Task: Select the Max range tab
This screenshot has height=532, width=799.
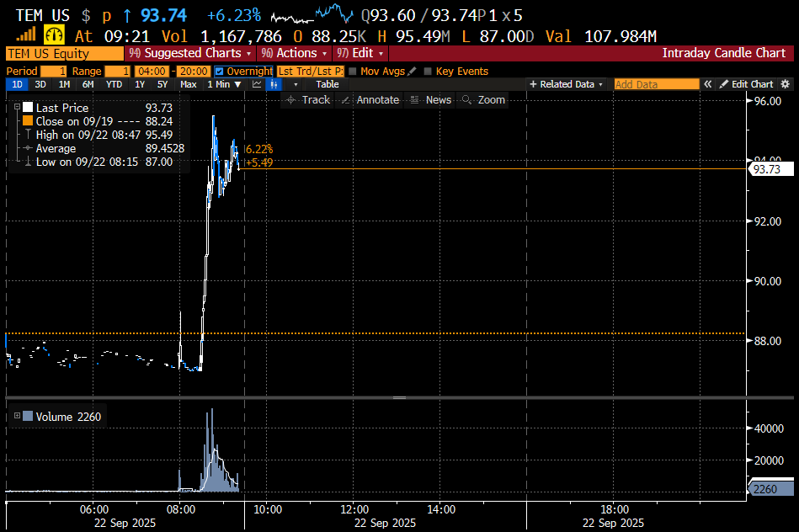Action: pyautogui.click(x=189, y=84)
